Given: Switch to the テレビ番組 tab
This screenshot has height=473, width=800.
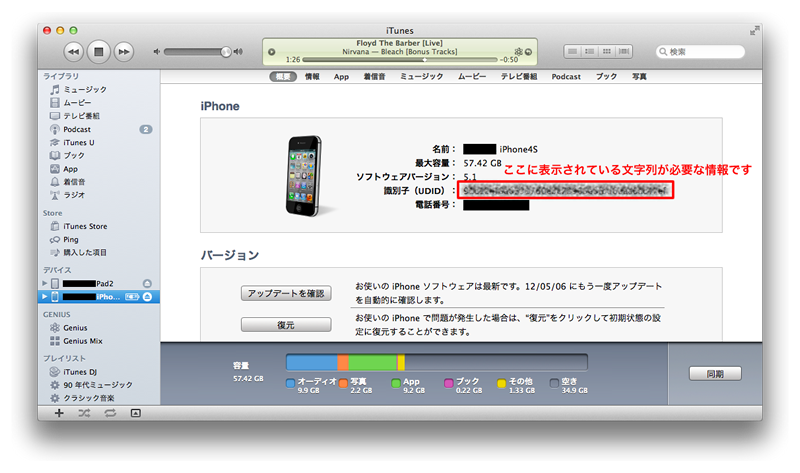Looking at the screenshot, I should (519, 77).
